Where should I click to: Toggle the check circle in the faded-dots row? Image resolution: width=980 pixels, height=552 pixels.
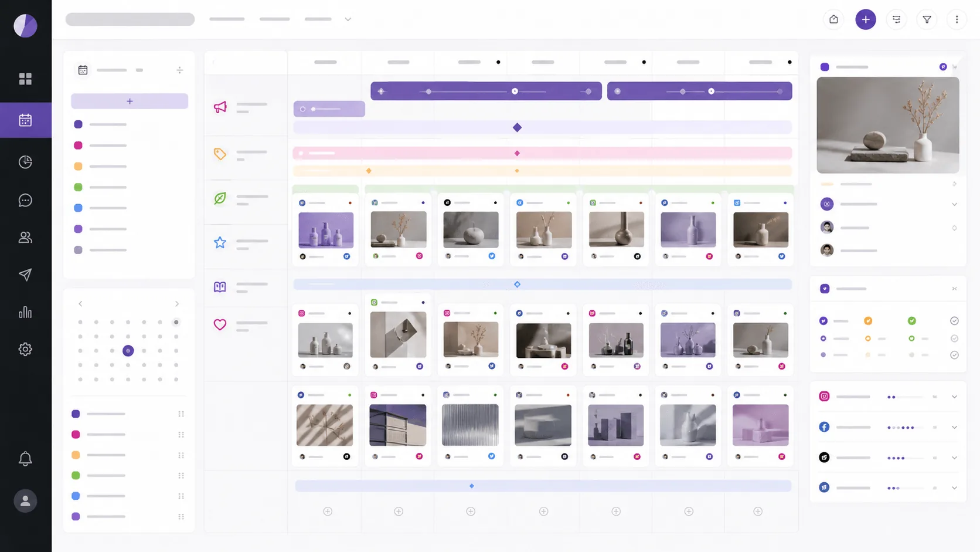[x=954, y=355]
